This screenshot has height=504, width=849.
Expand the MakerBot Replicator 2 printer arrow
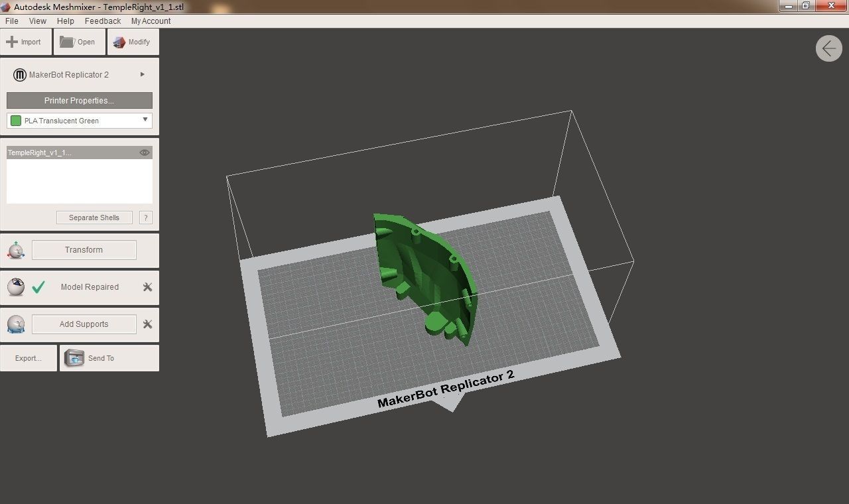(143, 74)
